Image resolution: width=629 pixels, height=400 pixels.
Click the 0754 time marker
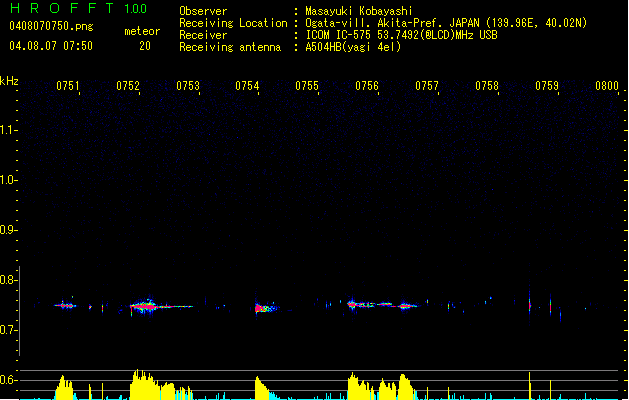click(247, 86)
